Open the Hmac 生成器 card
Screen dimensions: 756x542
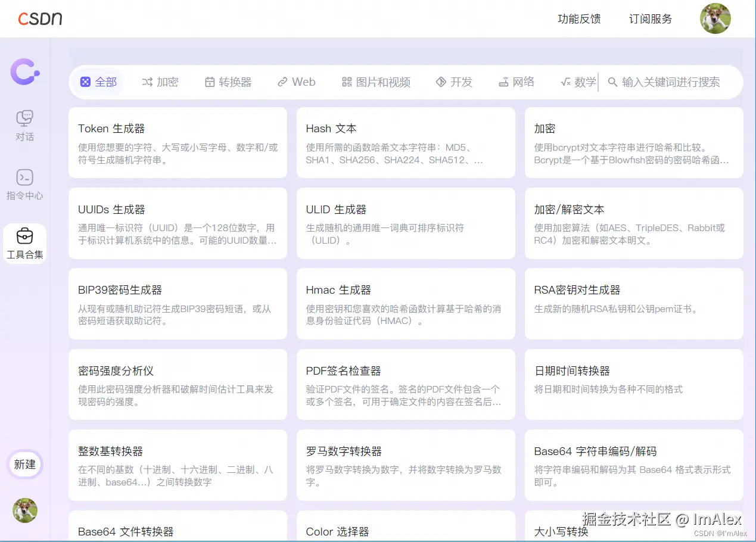406,304
